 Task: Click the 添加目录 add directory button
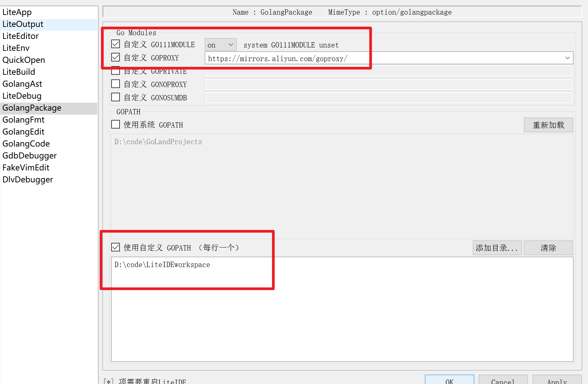coord(497,247)
